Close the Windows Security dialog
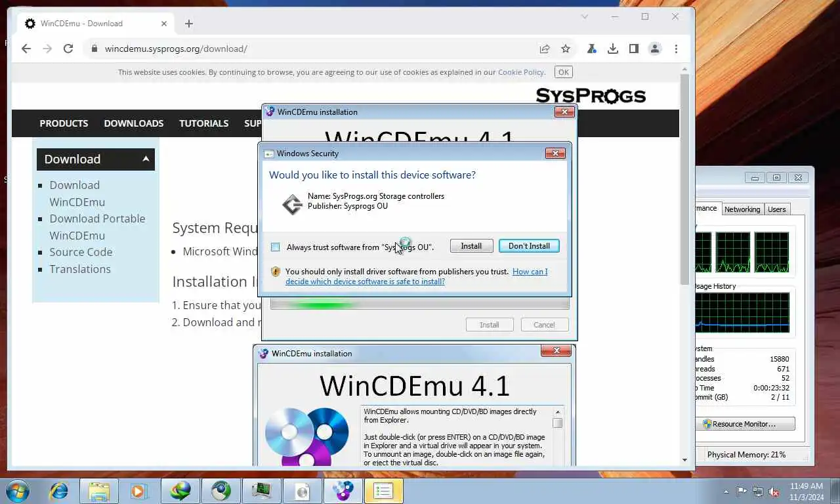 [555, 153]
